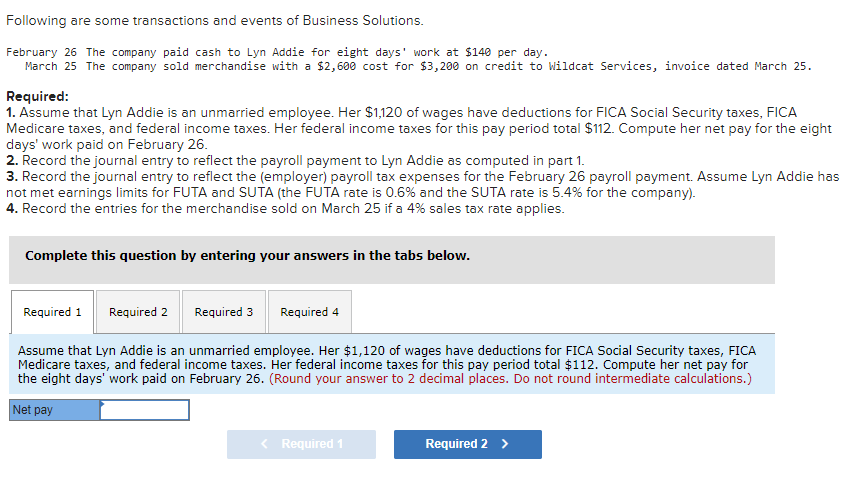Click the February 26 transaction line
The image size is (865, 478).
tap(277, 52)
